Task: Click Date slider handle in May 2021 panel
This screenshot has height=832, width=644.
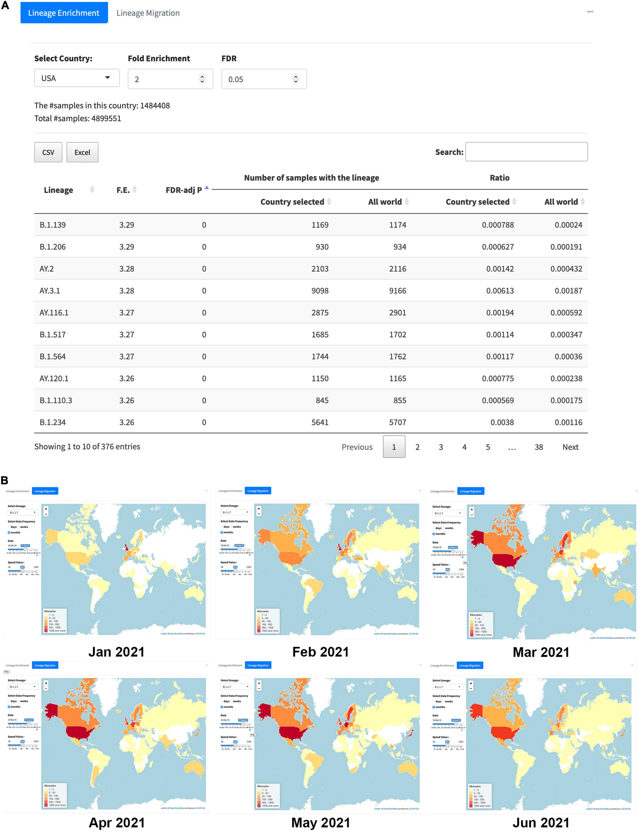Action: pos(243,724)
